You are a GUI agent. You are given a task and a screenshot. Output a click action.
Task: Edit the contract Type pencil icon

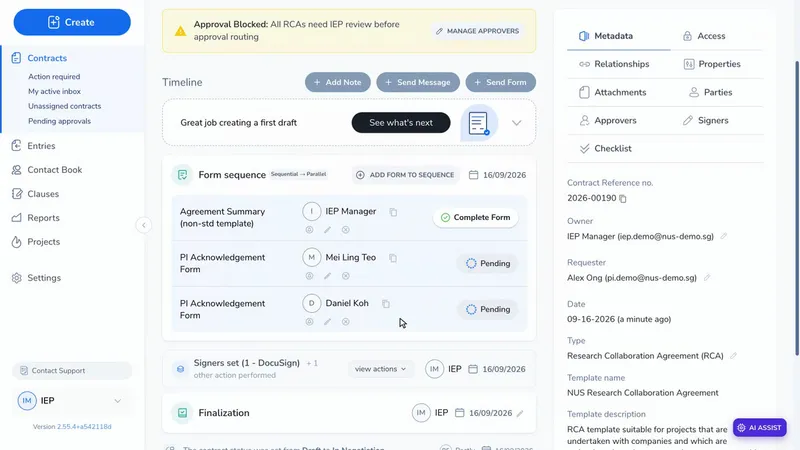(733, 356)
